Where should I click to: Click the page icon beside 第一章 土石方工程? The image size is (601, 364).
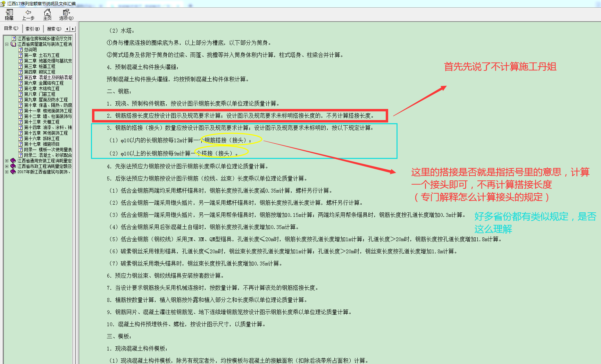point(20,55)
